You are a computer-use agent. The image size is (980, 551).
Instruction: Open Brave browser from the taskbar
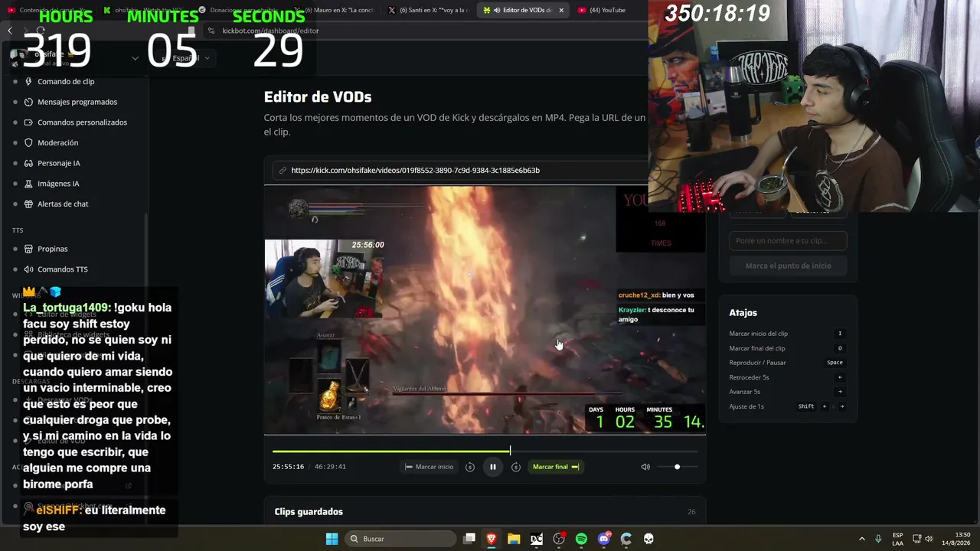(492, 539)
